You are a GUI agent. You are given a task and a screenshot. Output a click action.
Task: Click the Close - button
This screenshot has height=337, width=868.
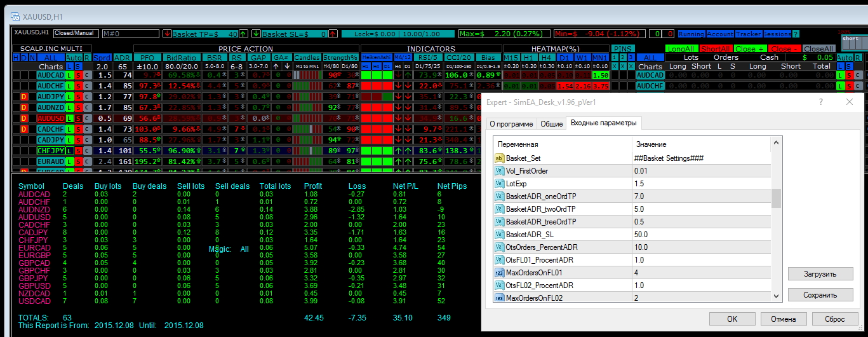(785, 48)
